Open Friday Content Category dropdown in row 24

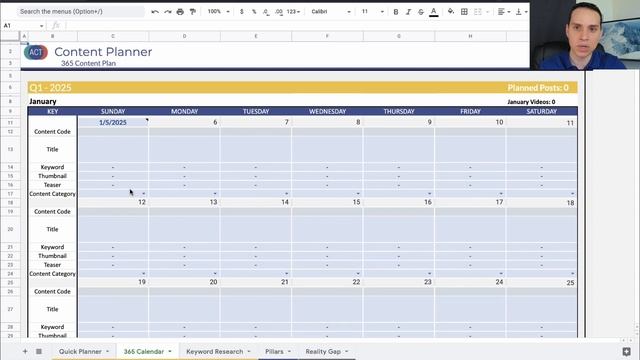[x=501, y=274]
